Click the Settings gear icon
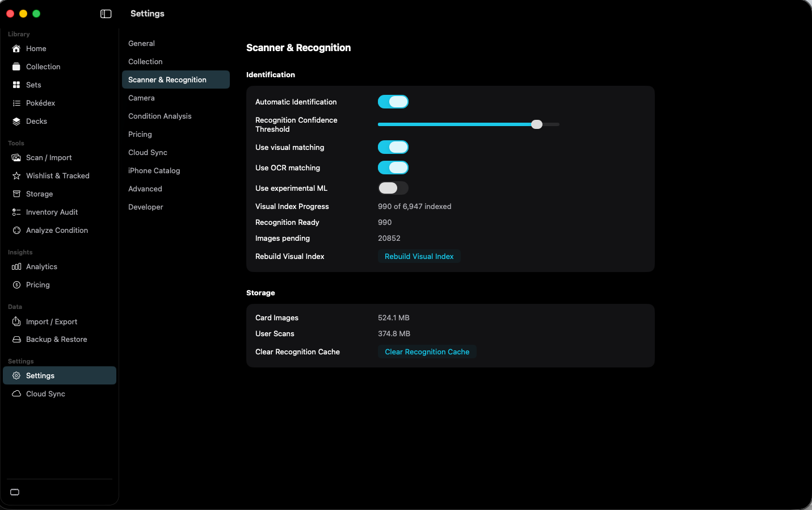Viewport: 812px width, 510px height. [x=16, y=375]
